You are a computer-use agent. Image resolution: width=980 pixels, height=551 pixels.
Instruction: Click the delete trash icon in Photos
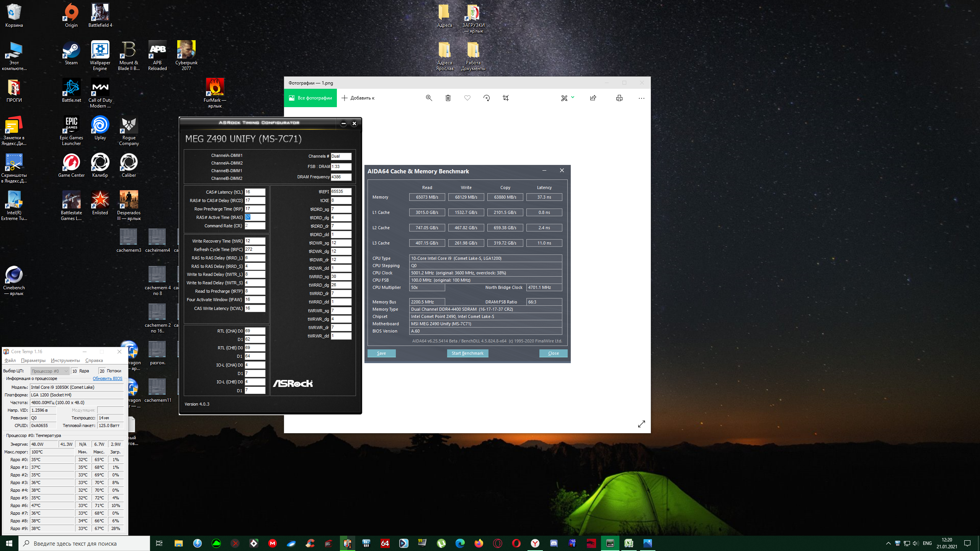448,98
